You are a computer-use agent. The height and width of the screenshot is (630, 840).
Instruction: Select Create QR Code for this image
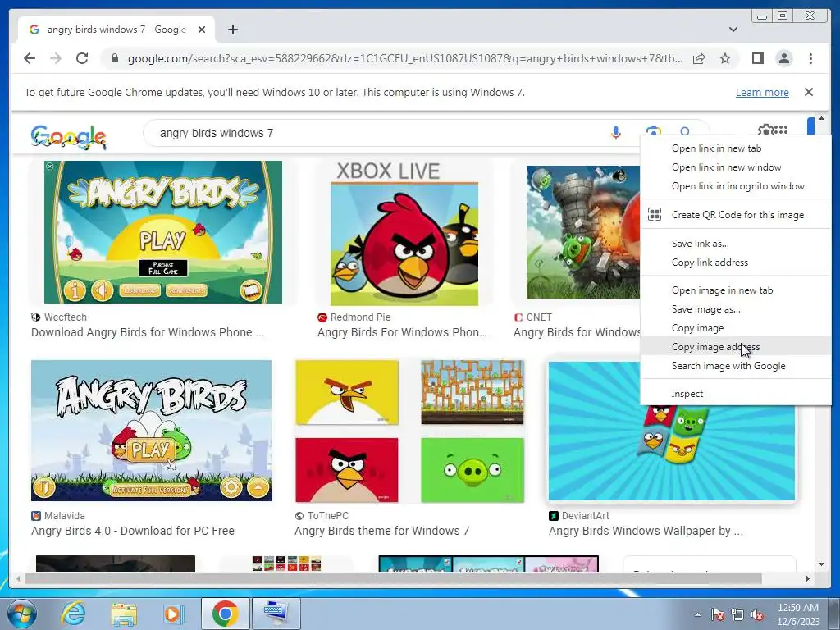click(x=736, y=214)
